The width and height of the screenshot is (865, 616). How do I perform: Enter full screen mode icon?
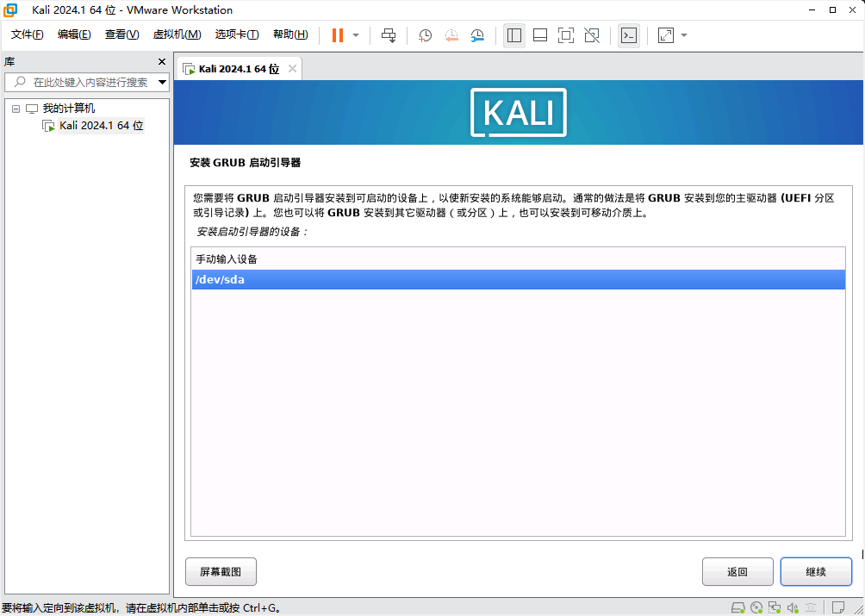click(x=566, y=35)
